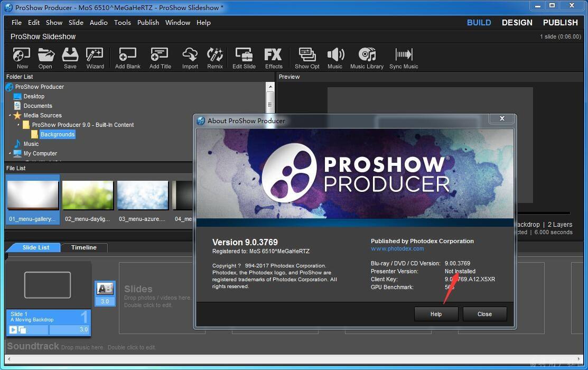Open www.photodex.com link

click(x=397, y=248)
